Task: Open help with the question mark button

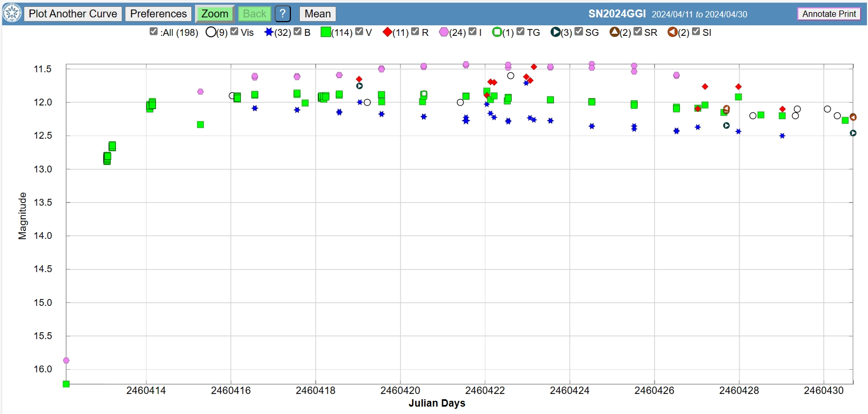Action: point(283,14)
